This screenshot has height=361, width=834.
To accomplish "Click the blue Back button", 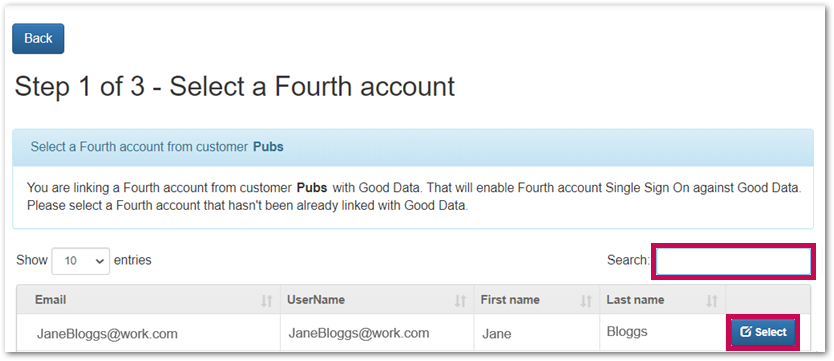I will point(38,39).
